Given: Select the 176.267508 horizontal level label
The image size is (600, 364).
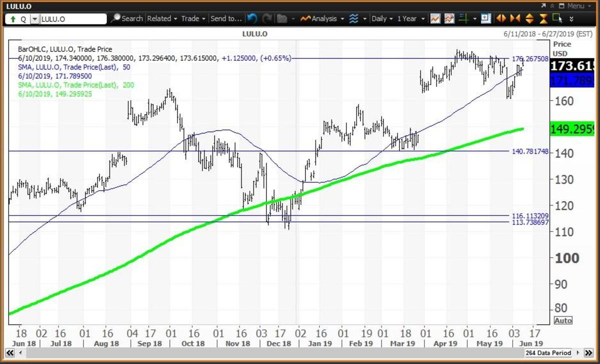Looking at the screenshot, I should [530, 59].
